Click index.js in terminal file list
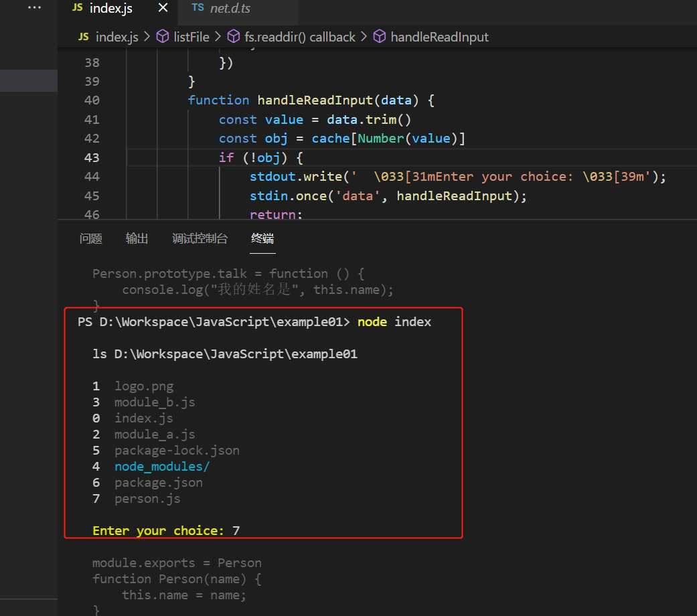The image size is (697, 616). click(x=143, y=418)
